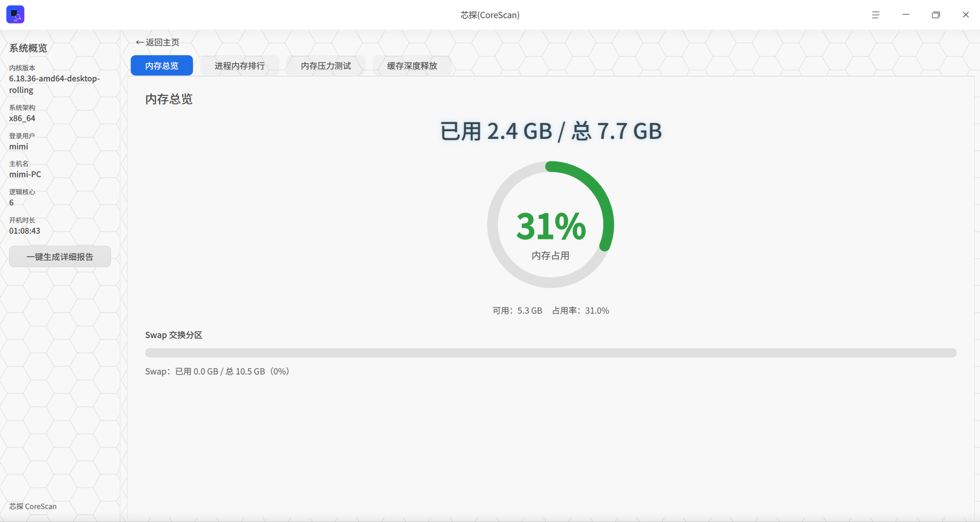Viewport: 980px width, 522px height.
Task: Click the 内存总览 section heading
Action: 169,99
